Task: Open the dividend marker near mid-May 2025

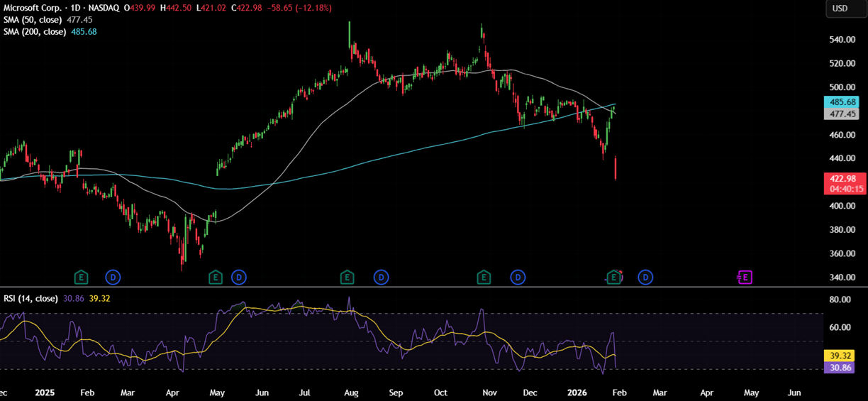Action: [239, 277]
